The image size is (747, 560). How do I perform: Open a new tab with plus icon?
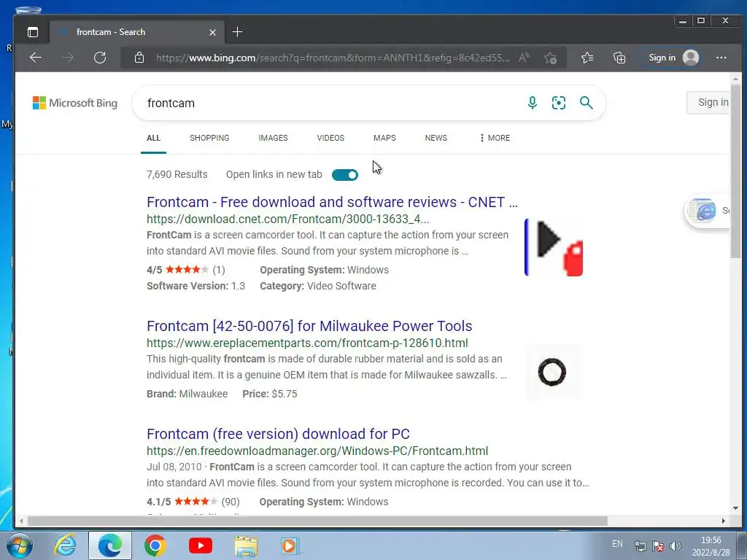coord(237,32)
